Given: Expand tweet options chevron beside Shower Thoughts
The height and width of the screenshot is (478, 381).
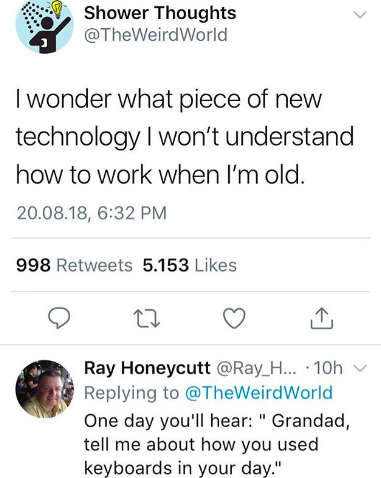Looking at the screenshot, I should (360, 15).
